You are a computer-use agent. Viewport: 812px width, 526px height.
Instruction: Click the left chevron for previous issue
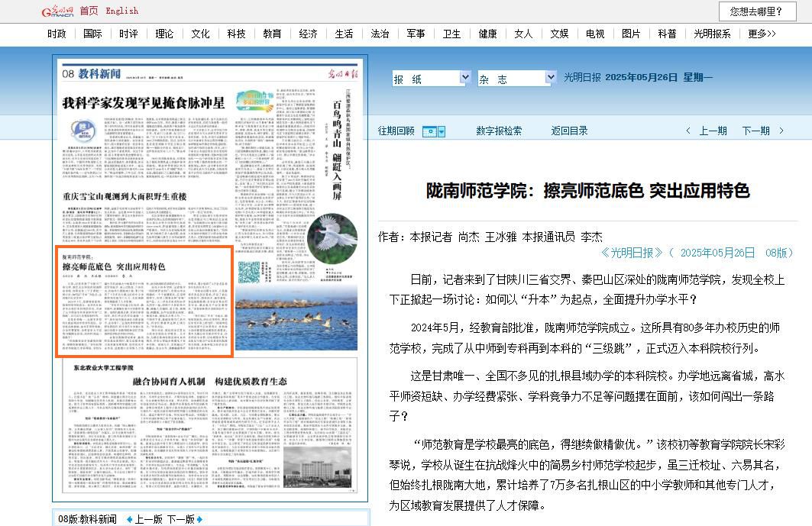(688, 131)
